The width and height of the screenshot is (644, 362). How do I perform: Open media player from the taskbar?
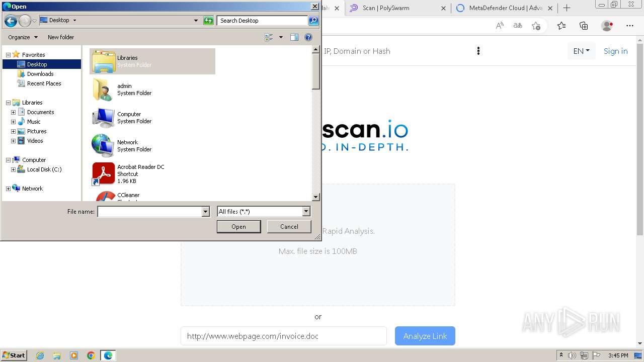74,355
